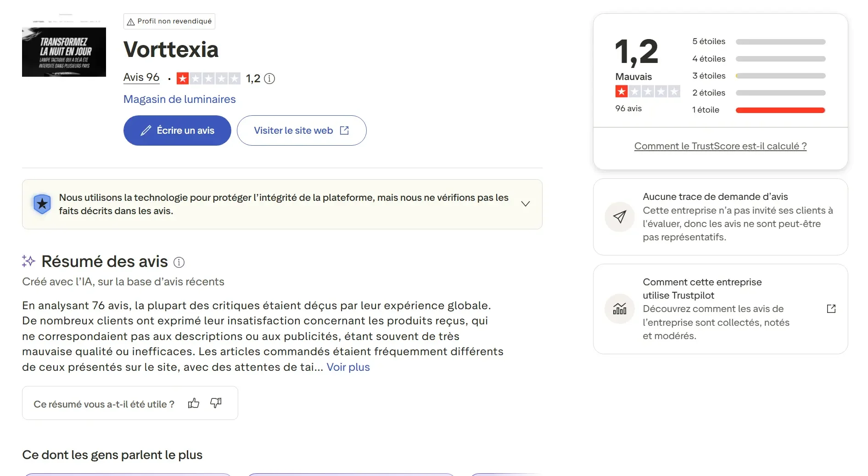868x476 pixels.
Task: Click the pencil icon in 'Écrire un avis'
Action: (146, 130)
